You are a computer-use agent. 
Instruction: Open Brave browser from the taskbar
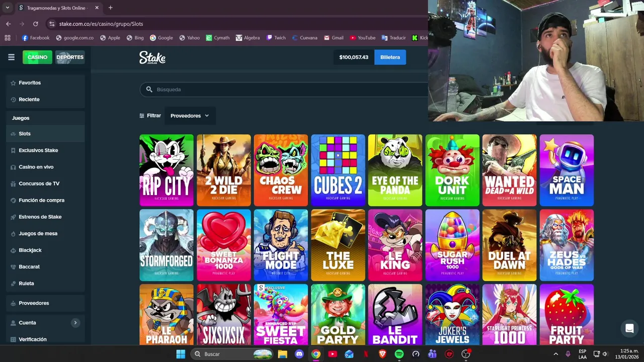click(382, 354)
